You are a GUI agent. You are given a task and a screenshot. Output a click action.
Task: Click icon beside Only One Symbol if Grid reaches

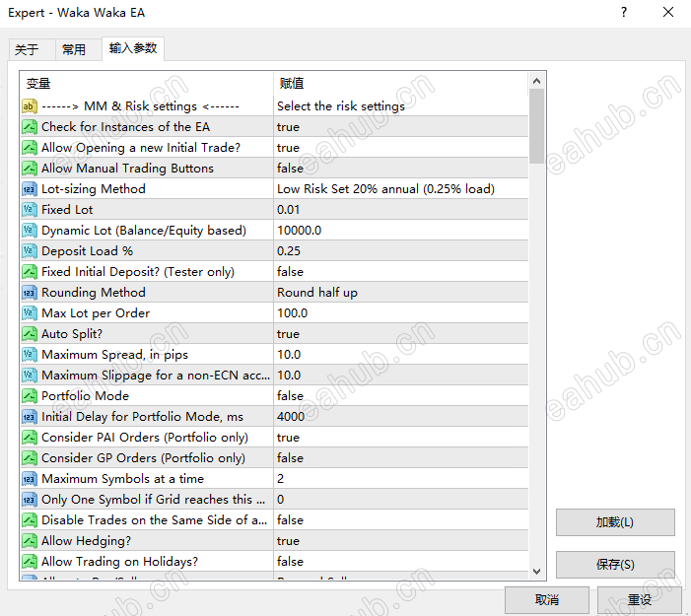pos(30,500)
